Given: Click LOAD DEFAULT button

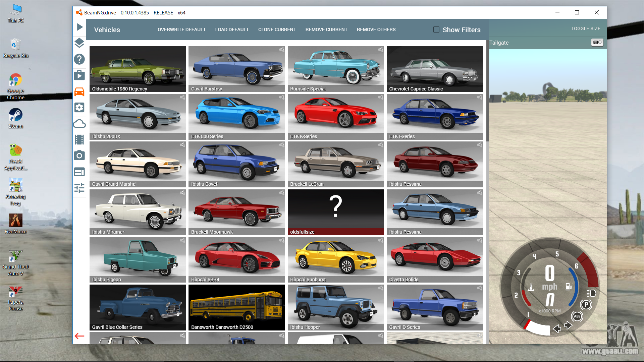Looking at the screenshot, I should click(x=232, y=29).
